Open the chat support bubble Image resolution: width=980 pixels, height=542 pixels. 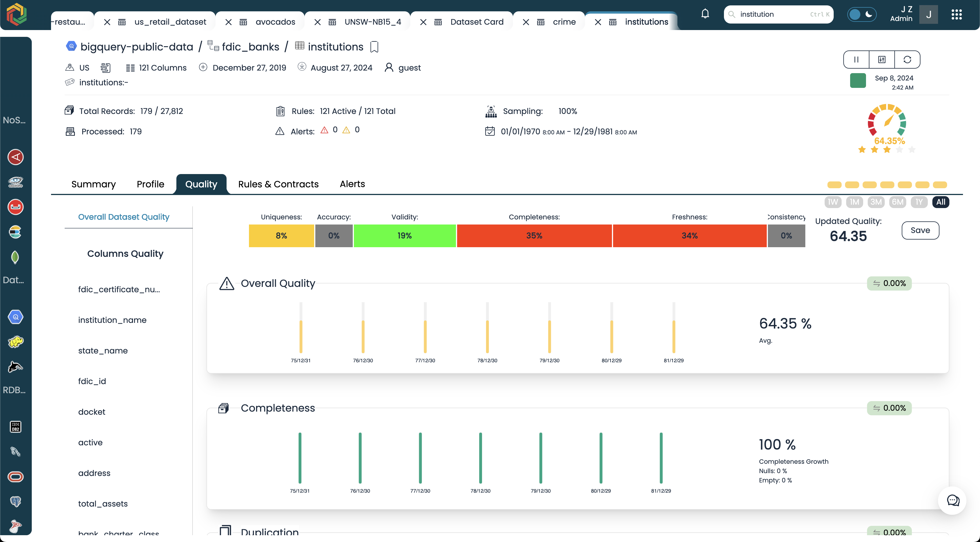pyautogui.click(x=952, y=501)
